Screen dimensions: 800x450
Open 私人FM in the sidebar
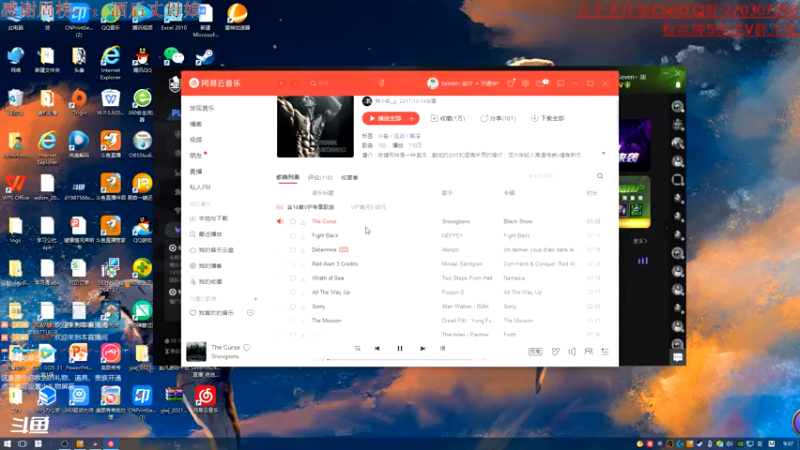tap(200, 187)
